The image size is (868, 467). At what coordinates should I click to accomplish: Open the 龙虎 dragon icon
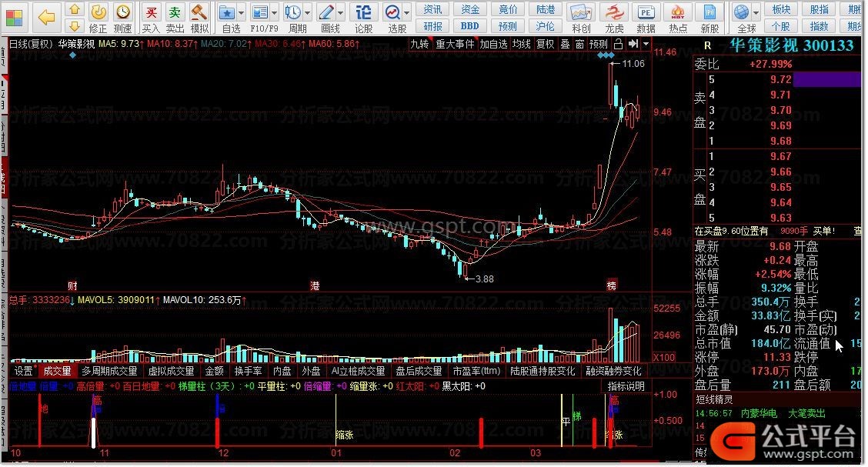pos(614,12)
